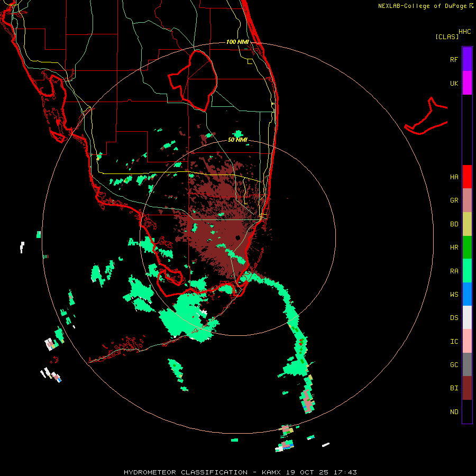Click the red island outline east of Florida

[426, 116]
